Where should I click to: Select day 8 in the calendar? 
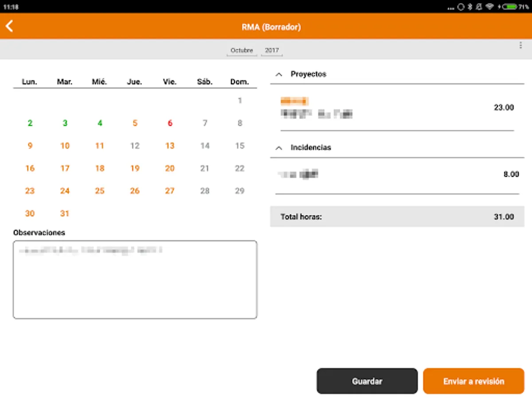[240, 123]
